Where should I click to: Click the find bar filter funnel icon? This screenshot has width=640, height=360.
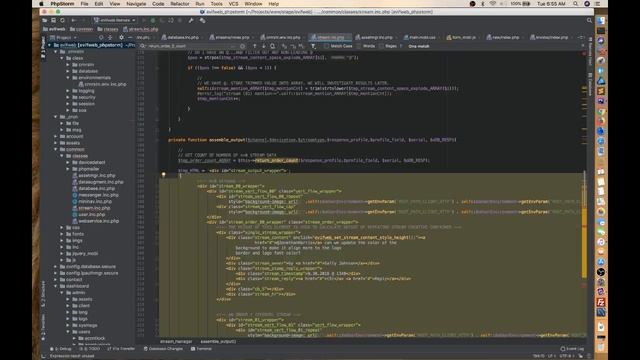point(313,46)
